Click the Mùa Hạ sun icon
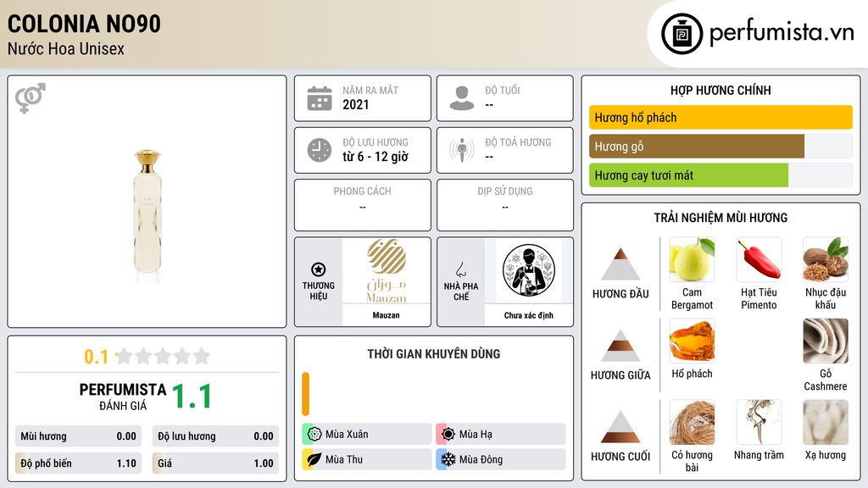 click(448, 435)
